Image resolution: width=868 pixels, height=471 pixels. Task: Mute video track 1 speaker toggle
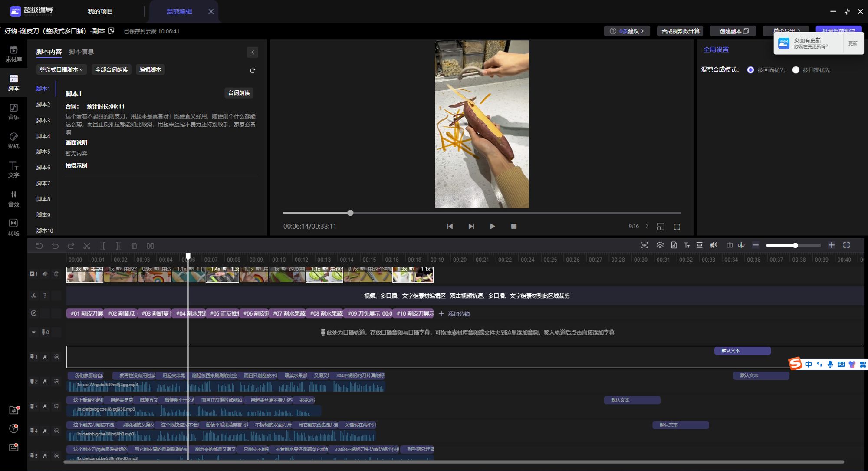(x=45, y=274)
